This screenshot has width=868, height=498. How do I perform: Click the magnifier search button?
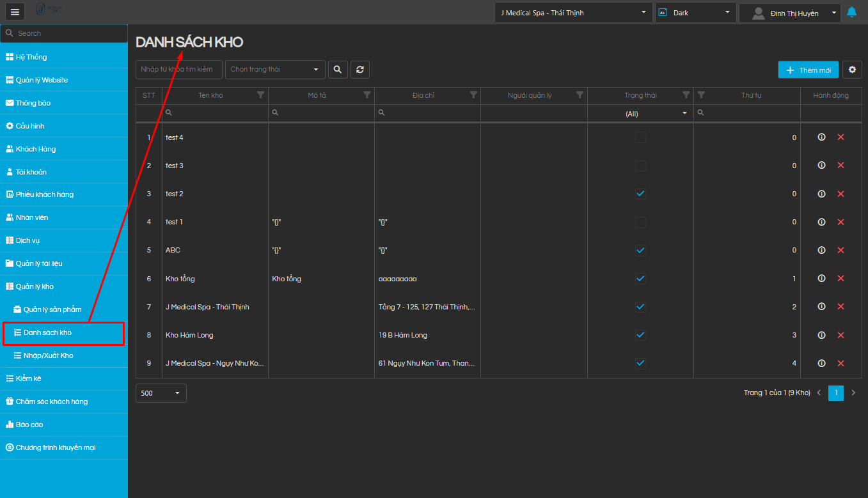(x=338, y=70)
